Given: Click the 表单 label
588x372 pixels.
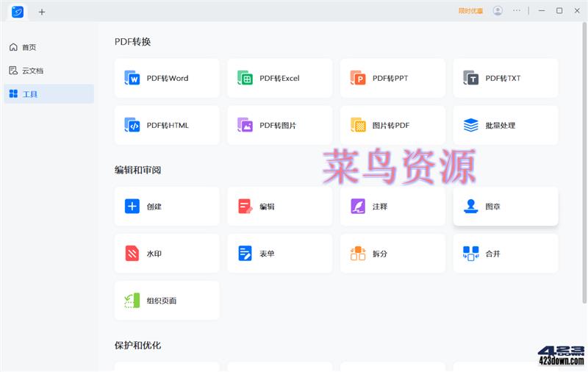Looking at the screenshot, I should click(x=267, y=254).
